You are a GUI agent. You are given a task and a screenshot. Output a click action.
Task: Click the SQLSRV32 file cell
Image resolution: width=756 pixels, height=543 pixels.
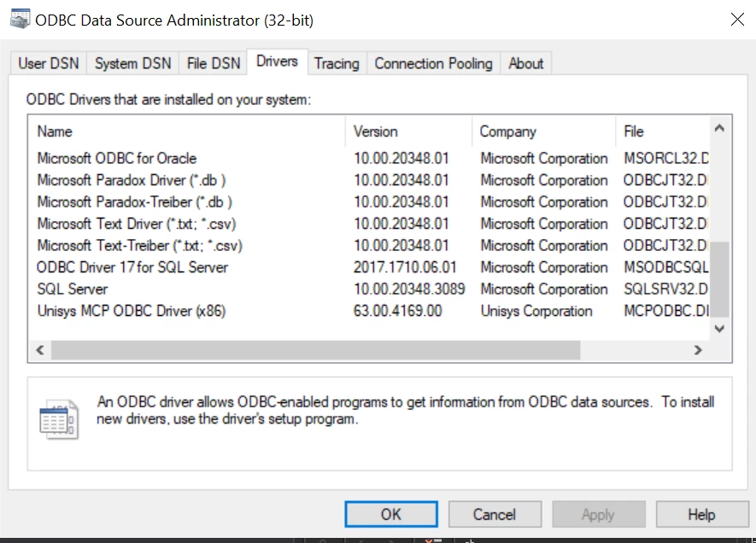click(x=665, y=289)
